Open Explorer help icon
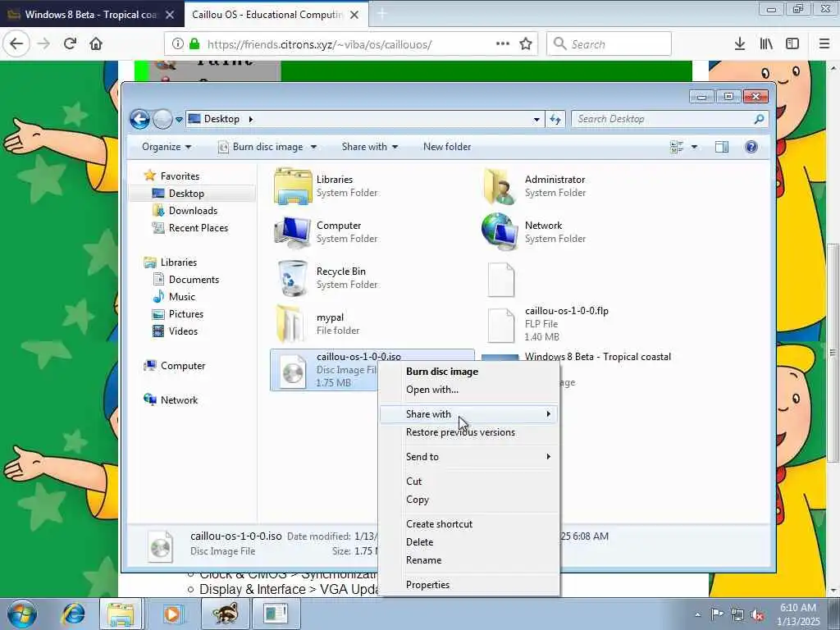The width and height of the screenshot is (840, 630). click(x=751, y=147)
